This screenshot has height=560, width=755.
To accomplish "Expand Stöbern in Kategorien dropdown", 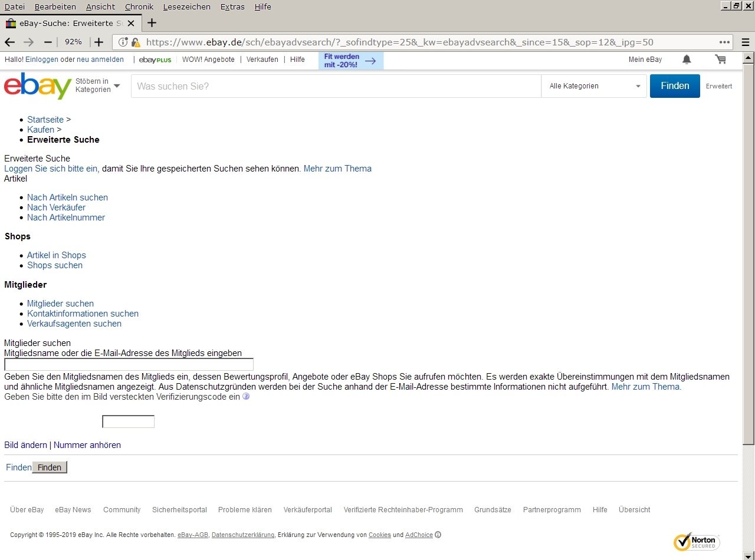I will pyautogui.click(x=97, y=85).
